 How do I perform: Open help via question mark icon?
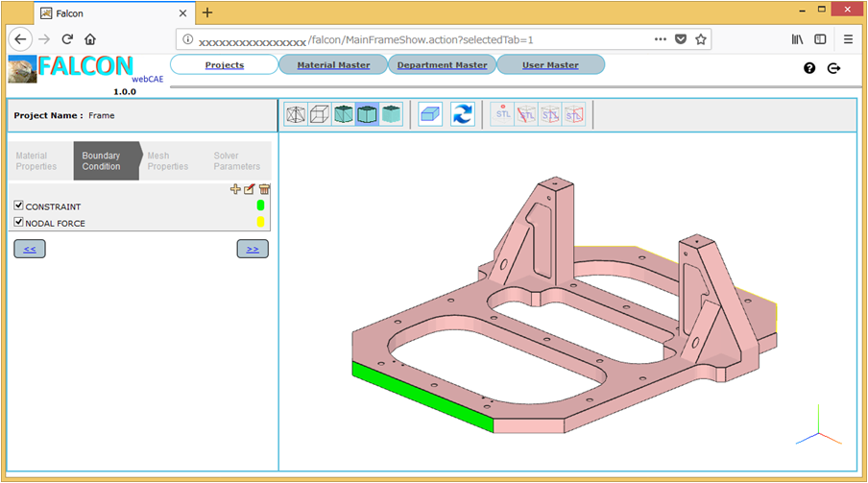click(809, 68)
